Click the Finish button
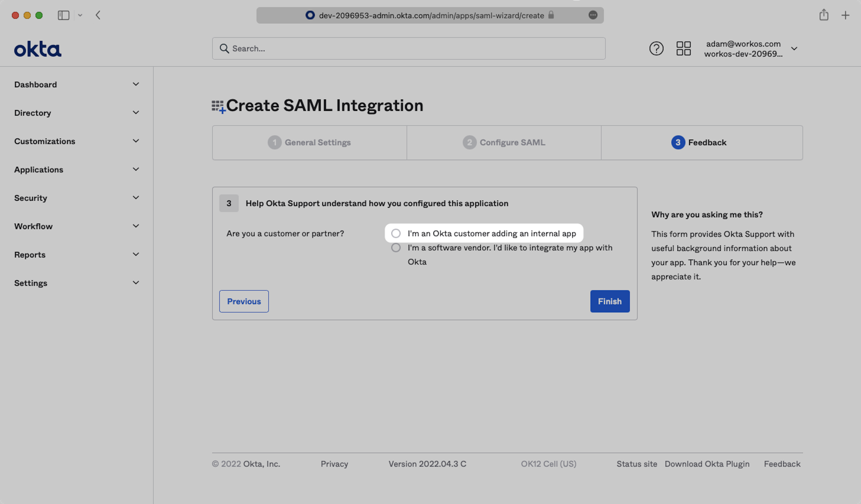The image size is (861, 504). (609, 301)
